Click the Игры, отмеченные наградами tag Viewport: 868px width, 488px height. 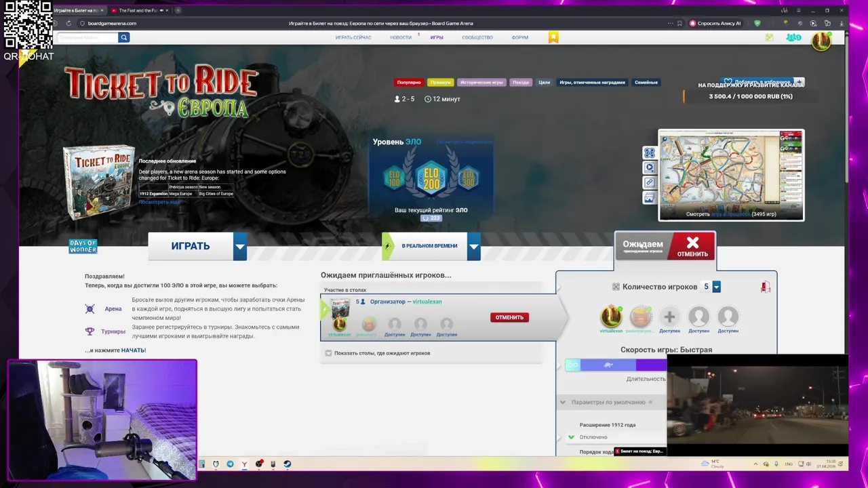pyautogui.click(x=592, y=82)
